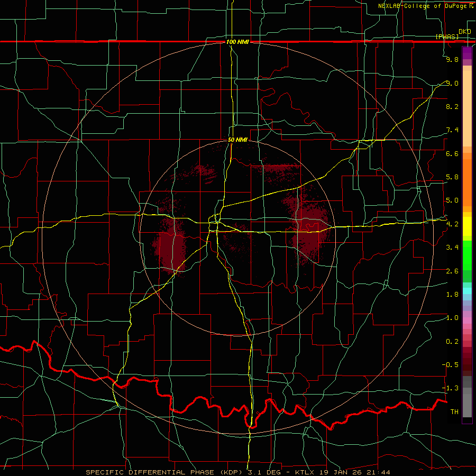This screenshot has height=476, width=476.
Task: Click the 8.2 scale value
Action: 452,106
